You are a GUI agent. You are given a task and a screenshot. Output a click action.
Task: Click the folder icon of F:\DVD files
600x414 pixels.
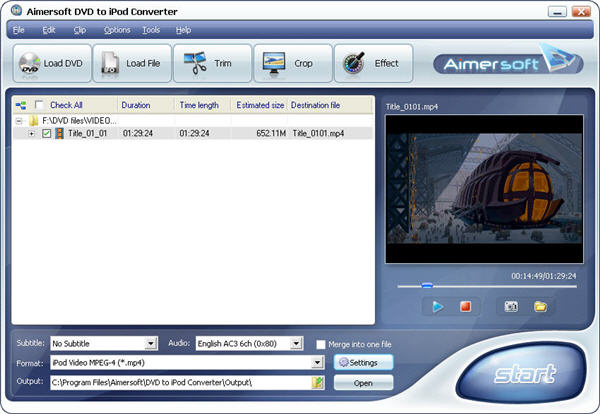click(34, 121)
